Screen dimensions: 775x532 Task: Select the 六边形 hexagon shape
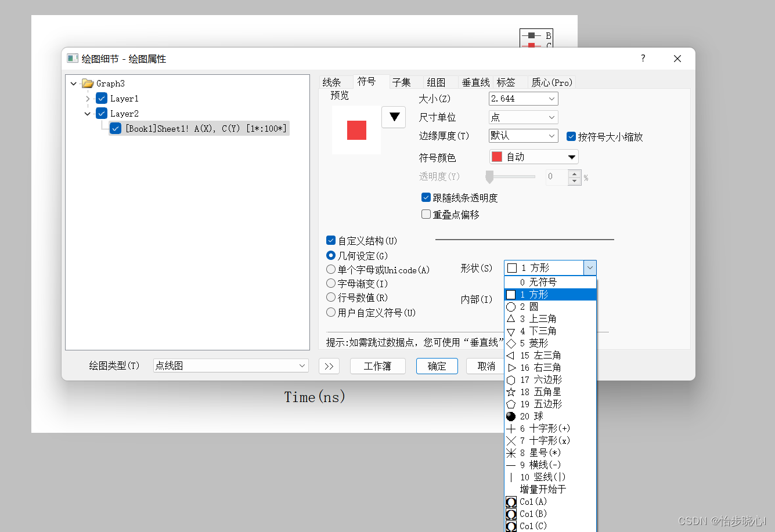pyautogui.click(x=550, y=379)
